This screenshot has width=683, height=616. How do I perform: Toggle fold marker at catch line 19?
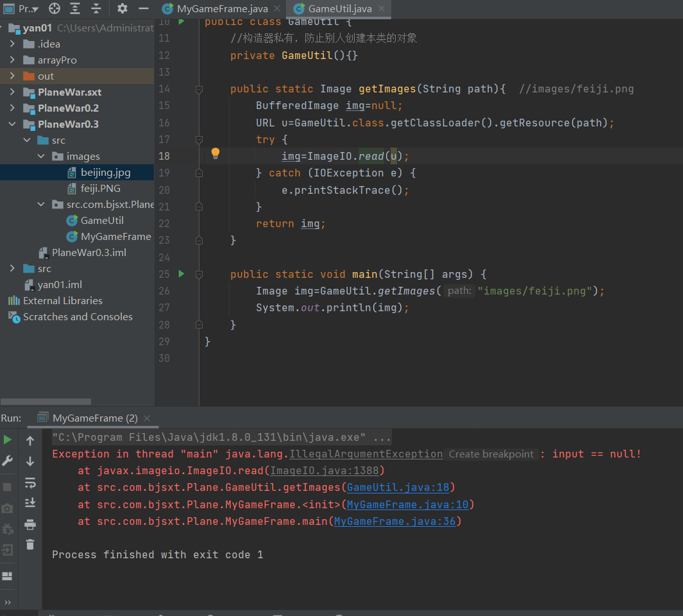coord(199,173)
